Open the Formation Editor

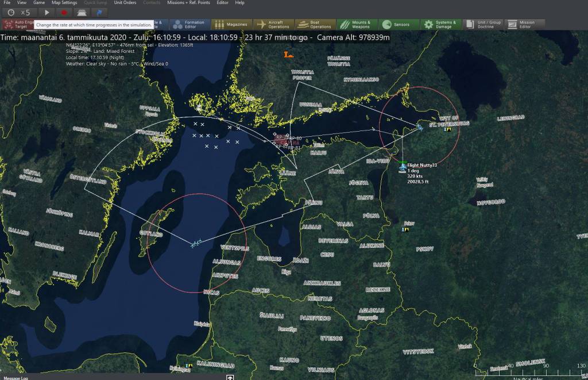click(x=188, y=25)
